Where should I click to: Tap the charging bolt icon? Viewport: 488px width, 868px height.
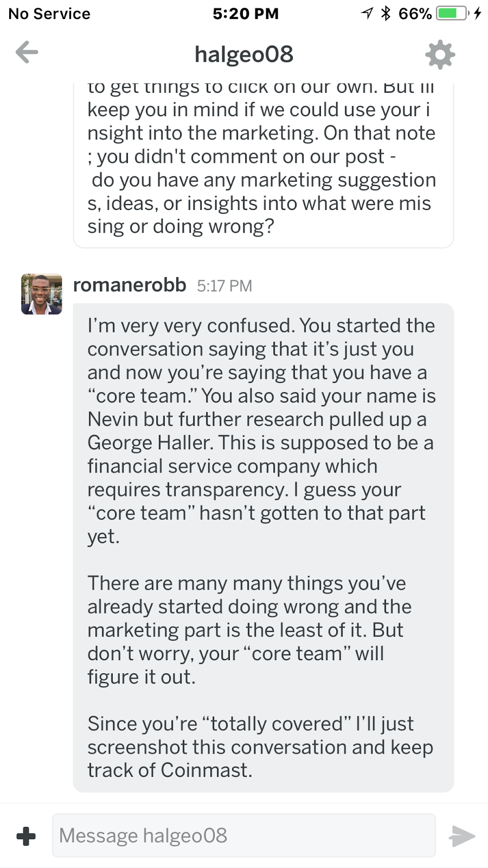click(477, 14)
